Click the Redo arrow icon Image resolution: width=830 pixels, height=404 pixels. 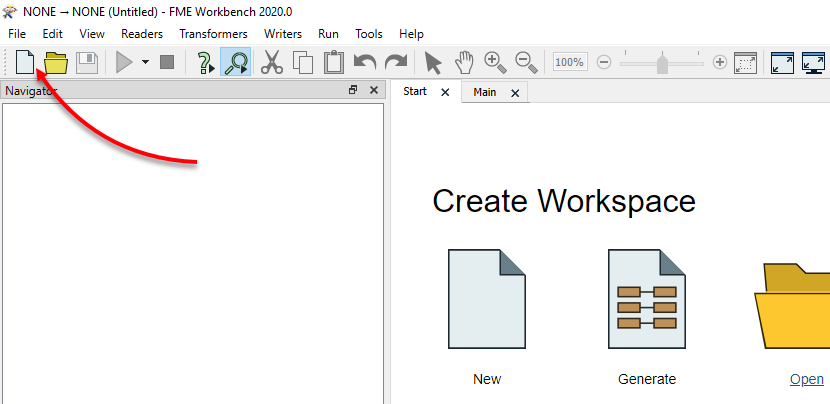(x=395, y=62)
